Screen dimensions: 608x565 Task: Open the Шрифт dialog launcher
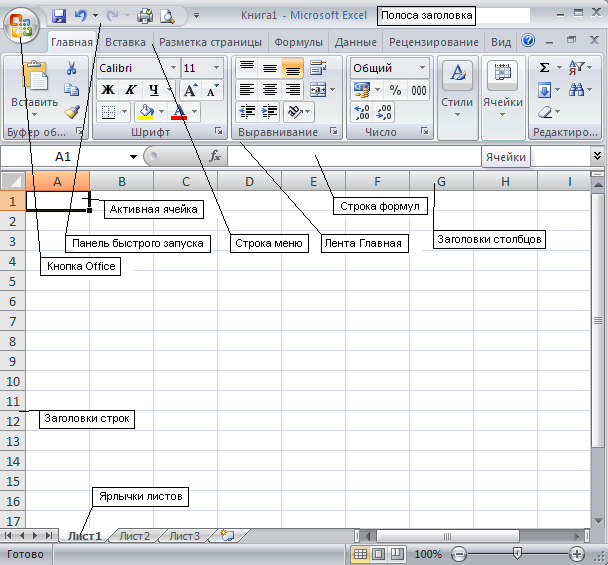tap(219, 131)
